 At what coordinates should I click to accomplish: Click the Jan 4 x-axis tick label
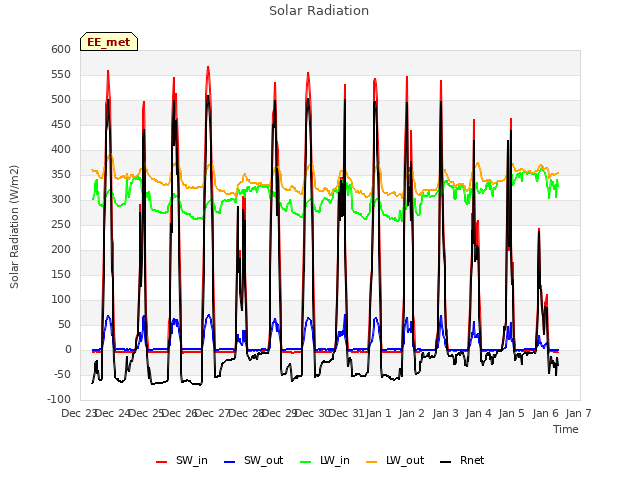[x=478, y=413]
